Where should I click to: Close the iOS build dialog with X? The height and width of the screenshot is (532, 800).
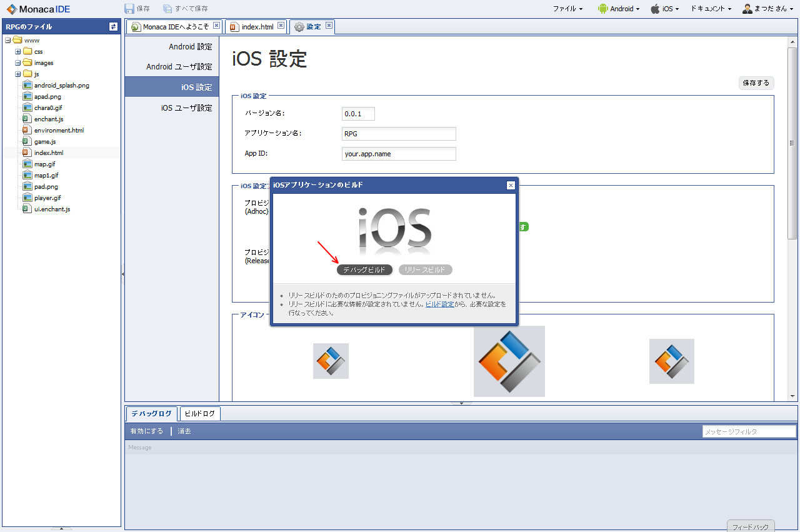click(511, 185)
